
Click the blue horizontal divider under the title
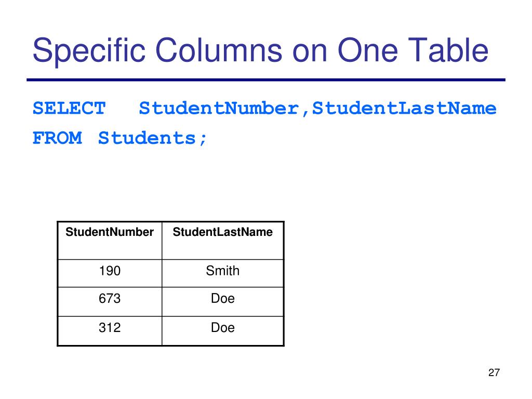point(266,80)
